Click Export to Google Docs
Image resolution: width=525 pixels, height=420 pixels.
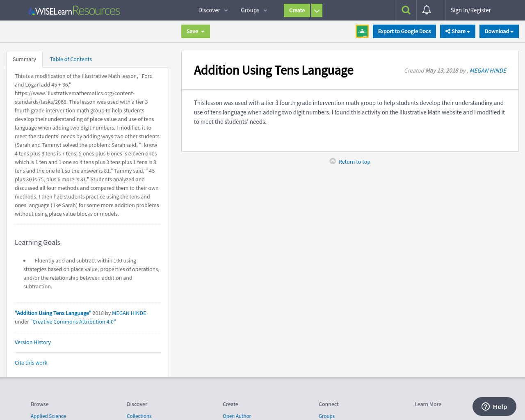[x=404, y=31]
